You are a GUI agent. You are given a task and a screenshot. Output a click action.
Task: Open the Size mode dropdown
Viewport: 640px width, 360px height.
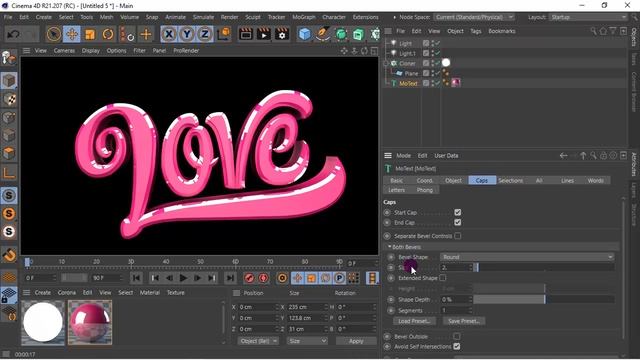pos(307,341)
